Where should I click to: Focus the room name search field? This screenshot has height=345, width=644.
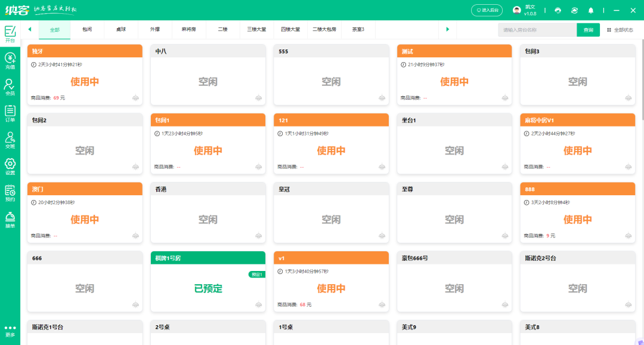pyautogui.click(x=537, y=30)
